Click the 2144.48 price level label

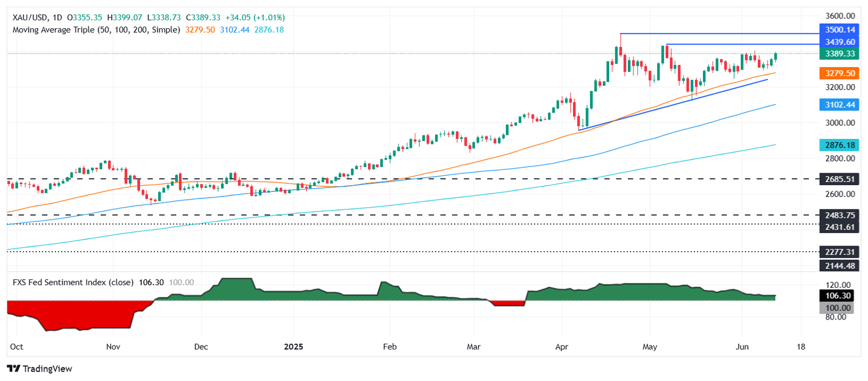tap(839, 264)
